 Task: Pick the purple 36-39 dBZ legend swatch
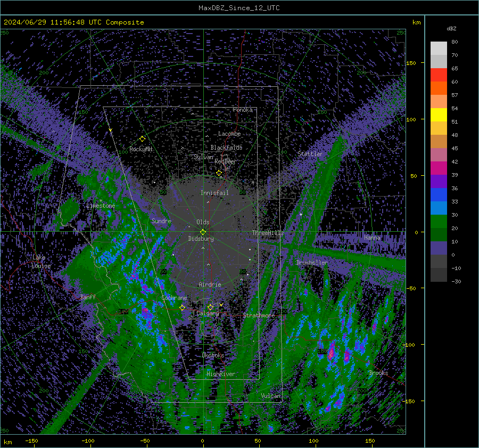point(439,181)
